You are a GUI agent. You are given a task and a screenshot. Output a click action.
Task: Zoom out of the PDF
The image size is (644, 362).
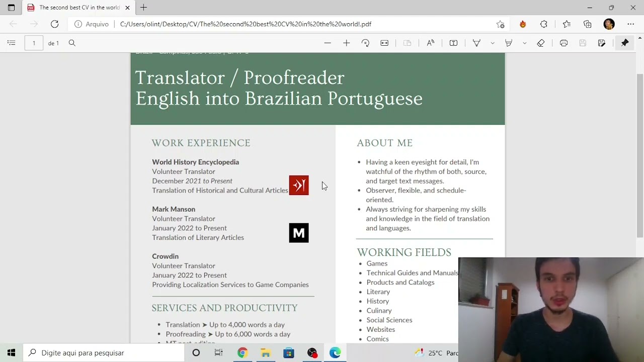[328, 43]
